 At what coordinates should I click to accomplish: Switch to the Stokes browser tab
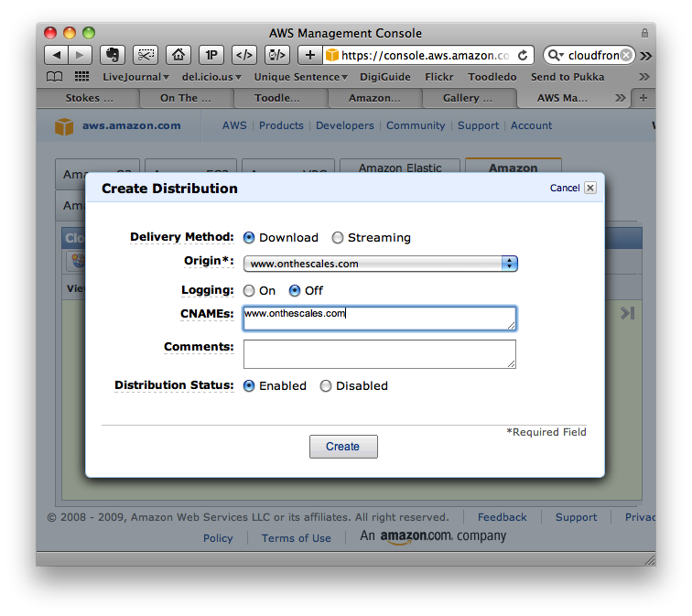click(x=89, y=98)
